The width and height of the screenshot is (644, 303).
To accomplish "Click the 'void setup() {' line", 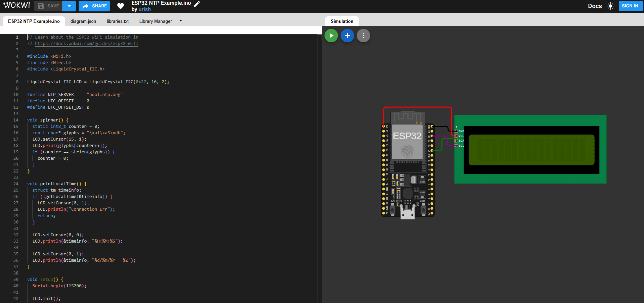I will pyautogui.click(x=45, y=280).
